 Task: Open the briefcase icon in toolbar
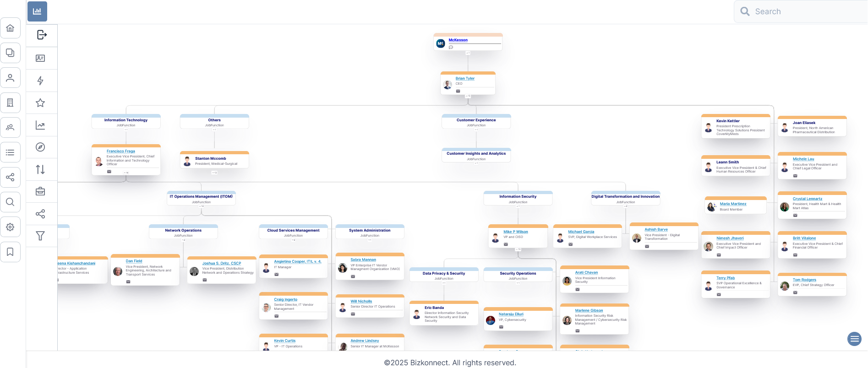tap(40, 191)
